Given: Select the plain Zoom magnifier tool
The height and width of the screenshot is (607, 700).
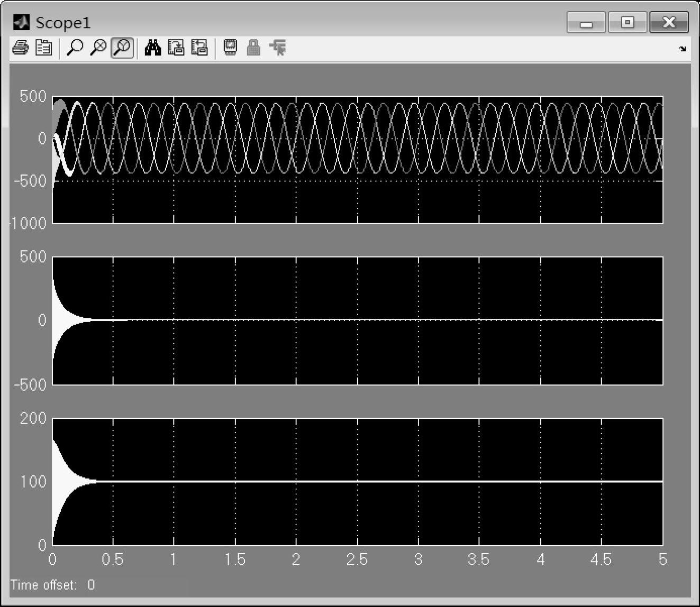Looking at the screenshot, I should pyautogui.click(x=75, y=48).
